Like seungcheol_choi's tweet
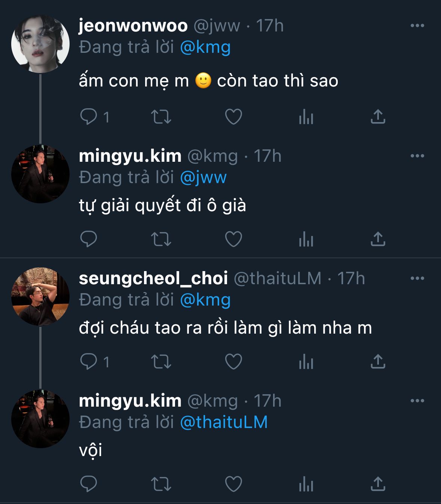 coord(233,362)
